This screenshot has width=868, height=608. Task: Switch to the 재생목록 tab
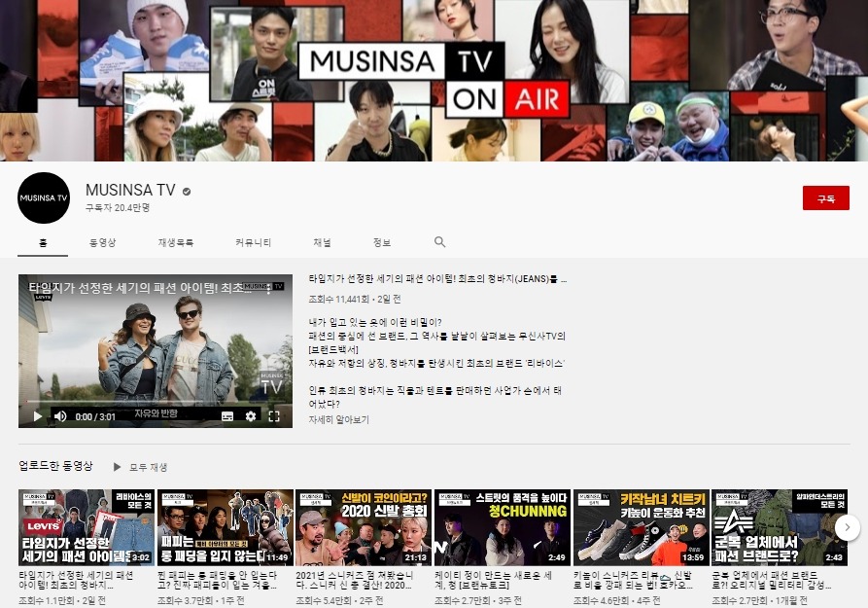click(x=176, y=242)
